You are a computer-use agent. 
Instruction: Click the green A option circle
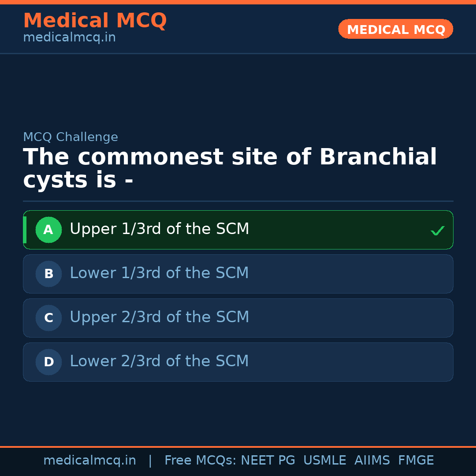[48, 230]
